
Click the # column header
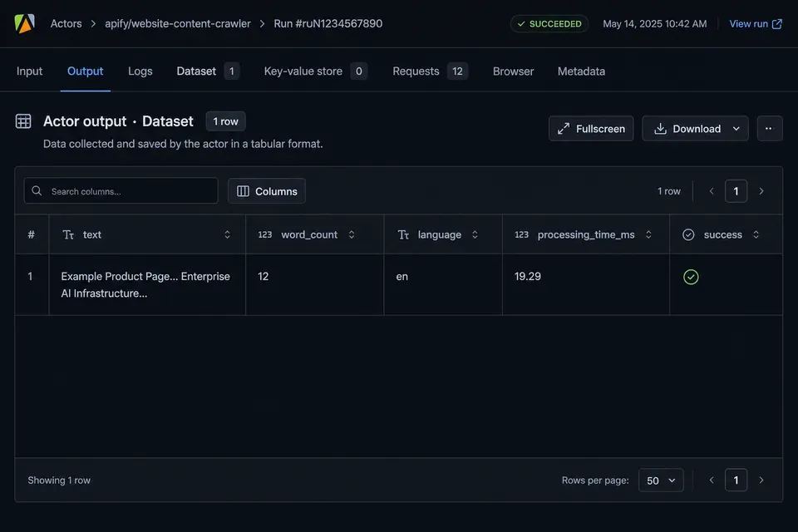[x=31, y=234]
